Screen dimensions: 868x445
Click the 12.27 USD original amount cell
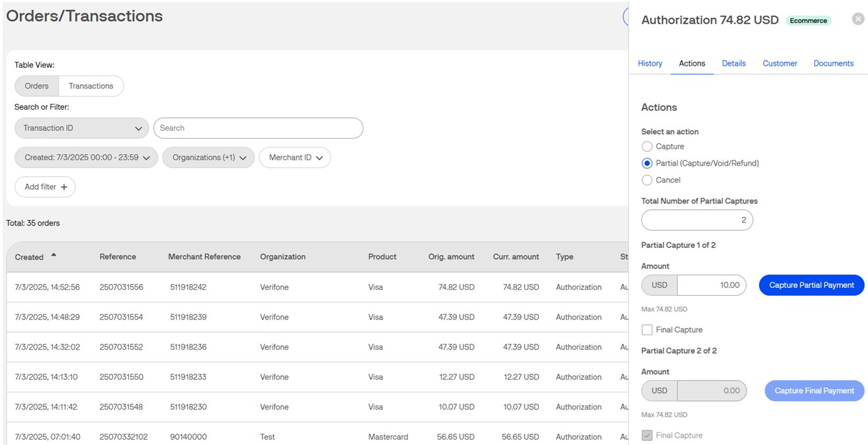pos(456,377)
